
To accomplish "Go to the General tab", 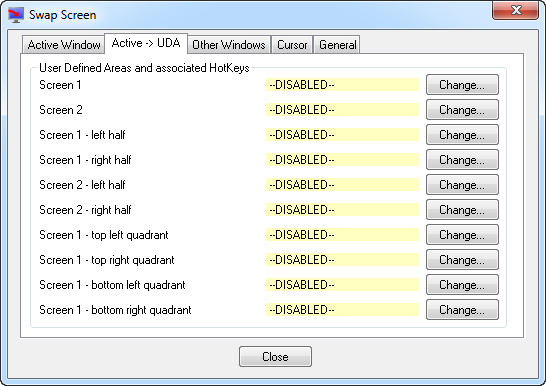I will [337, 45].
